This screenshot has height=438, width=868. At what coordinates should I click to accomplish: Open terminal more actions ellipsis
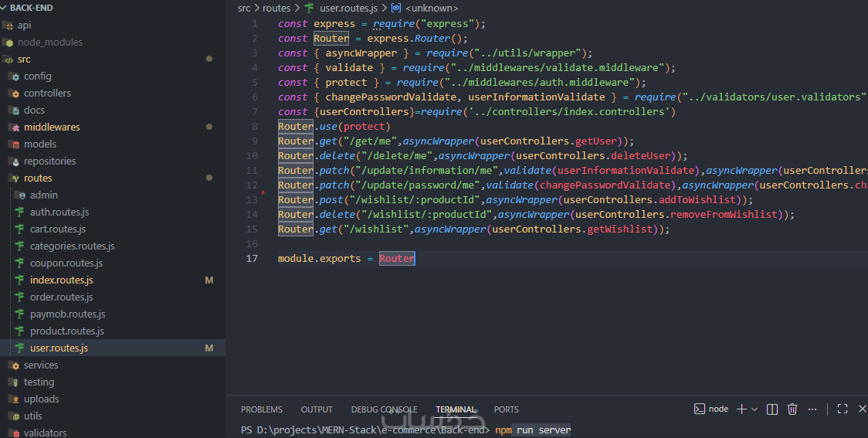click(x=812, y=409)
